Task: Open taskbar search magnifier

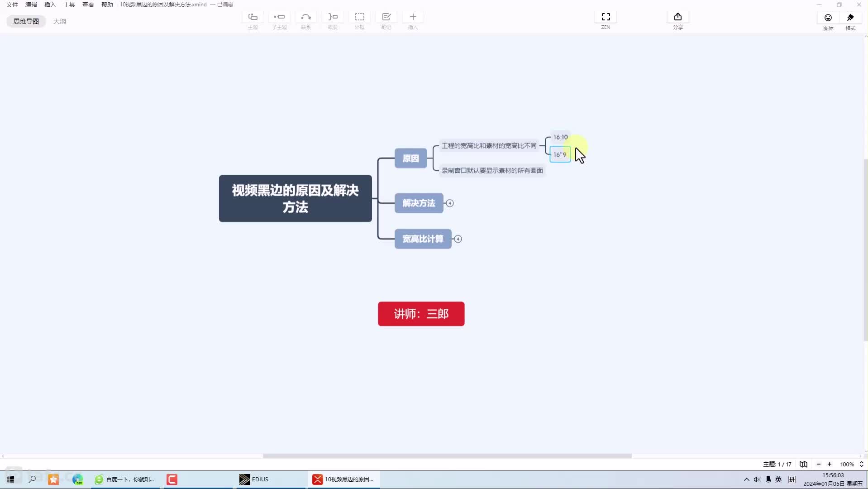Action: 32,479
